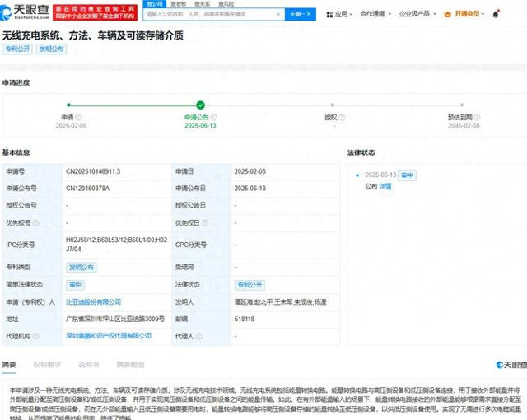Screen dimensions: 527x420
Task: Click the 申请 start marker on progress timeline
Action: 68,105
